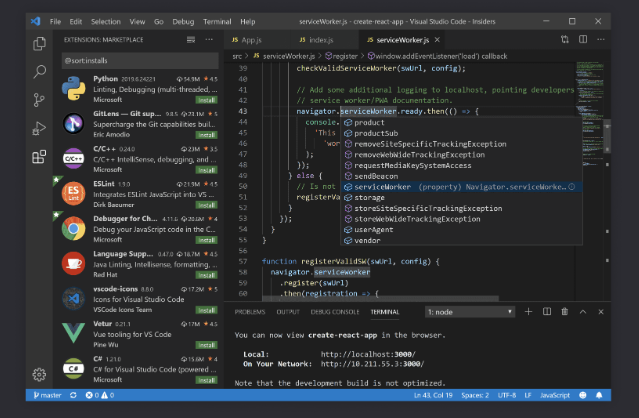The height and width of the screenshot is (418, 639).
Task: Install the Debugger for Chrome extension
Action: click(207, 240)
